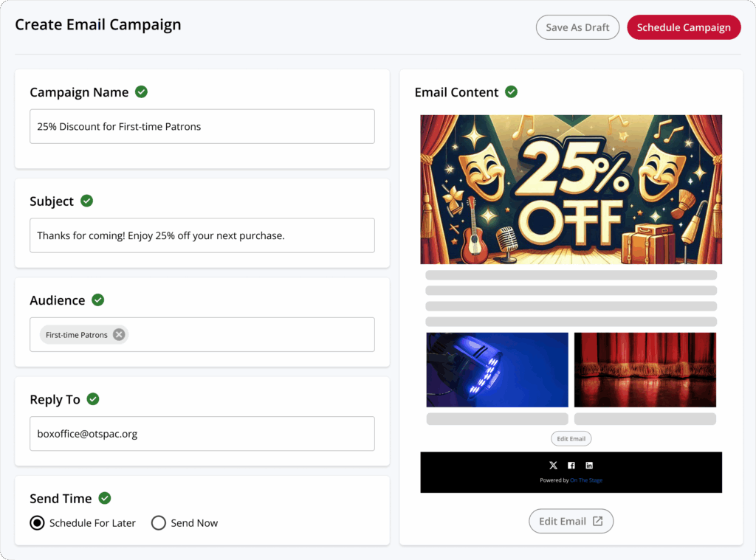Click the green checkmark beside Campaign Name
The width and height of the screenshot is (756, 560).
tap(141, 91)
